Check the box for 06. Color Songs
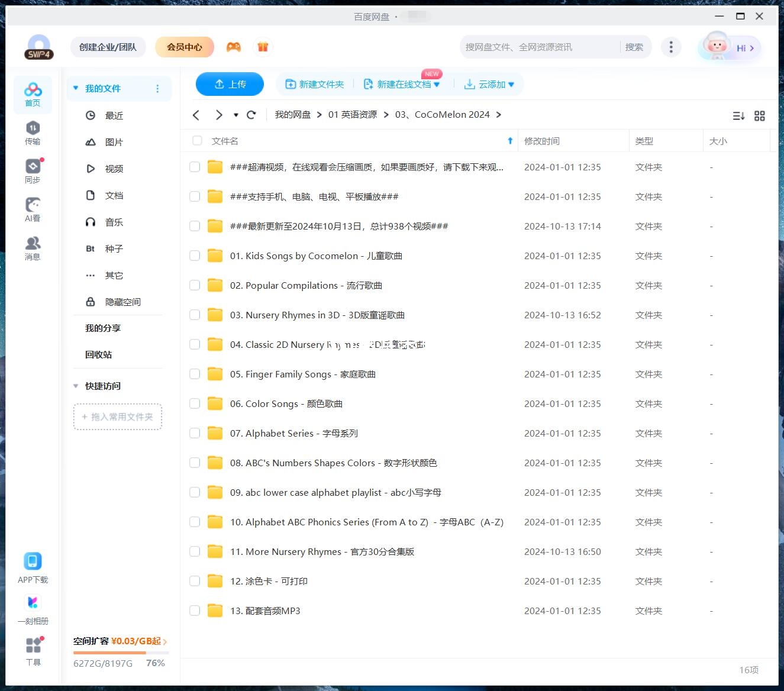Viewport: 784px width, 691px height. point(195,403)
